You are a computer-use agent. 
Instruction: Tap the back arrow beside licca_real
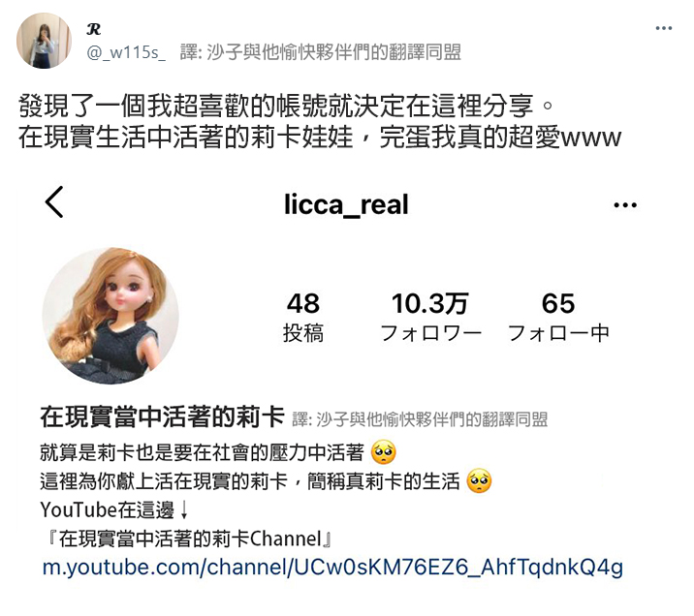tap(54, 202)
